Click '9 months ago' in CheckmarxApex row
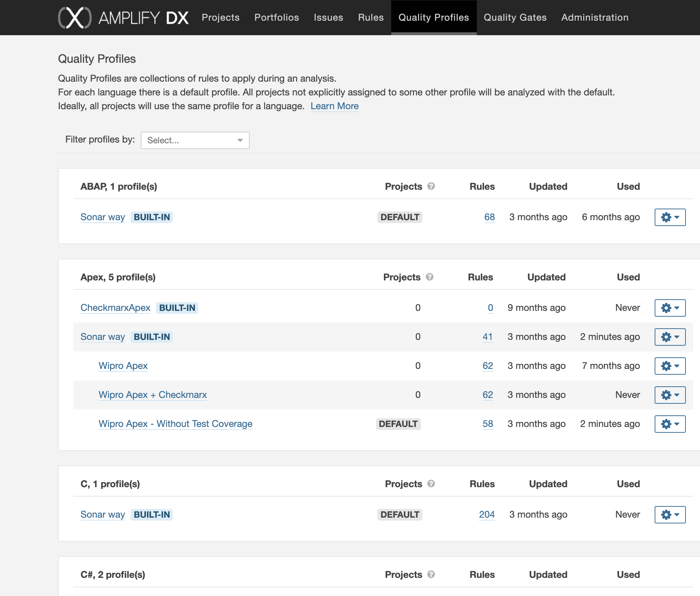This screenshot has width=700, height=596. point(536,308)
